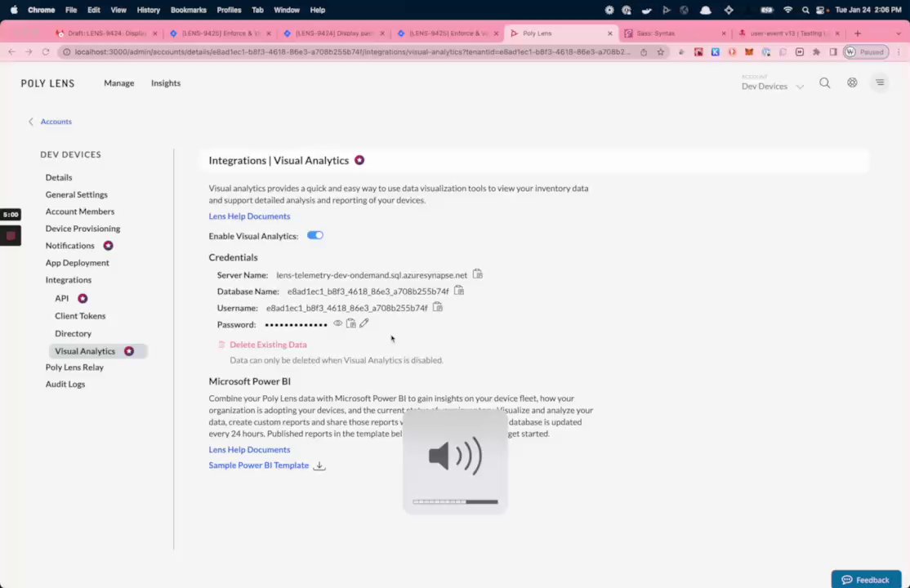The height and width of the screenshot is (588, 910).
Task: Open the hamburger menu in Poly Lens header
Action: point(880,82)
